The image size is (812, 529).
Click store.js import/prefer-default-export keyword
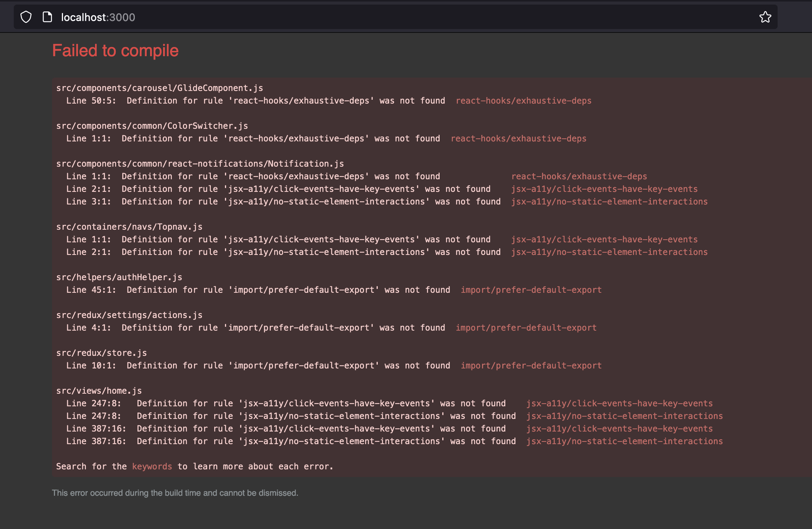click(531, 366)
